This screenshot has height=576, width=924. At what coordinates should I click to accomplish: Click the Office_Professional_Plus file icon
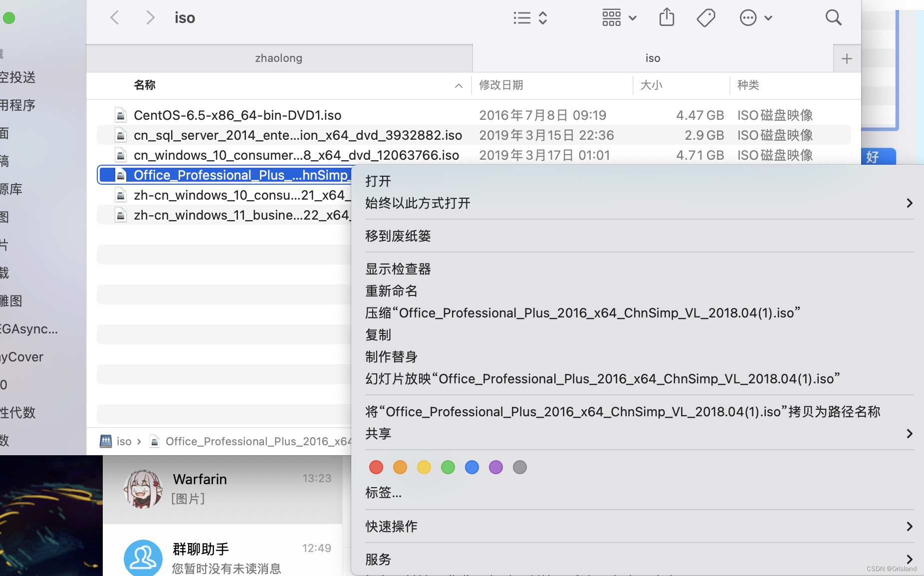tap(120, 175)
